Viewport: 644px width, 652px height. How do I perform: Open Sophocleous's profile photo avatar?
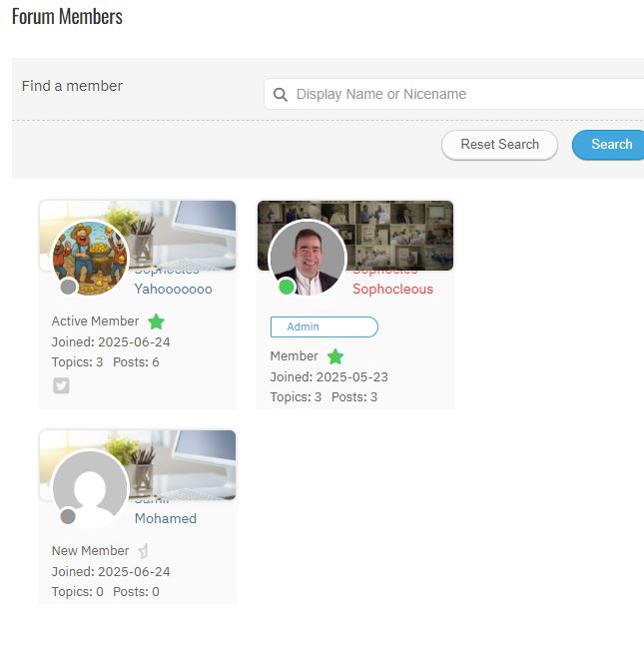pyautogui.click(x=308, y=258)
